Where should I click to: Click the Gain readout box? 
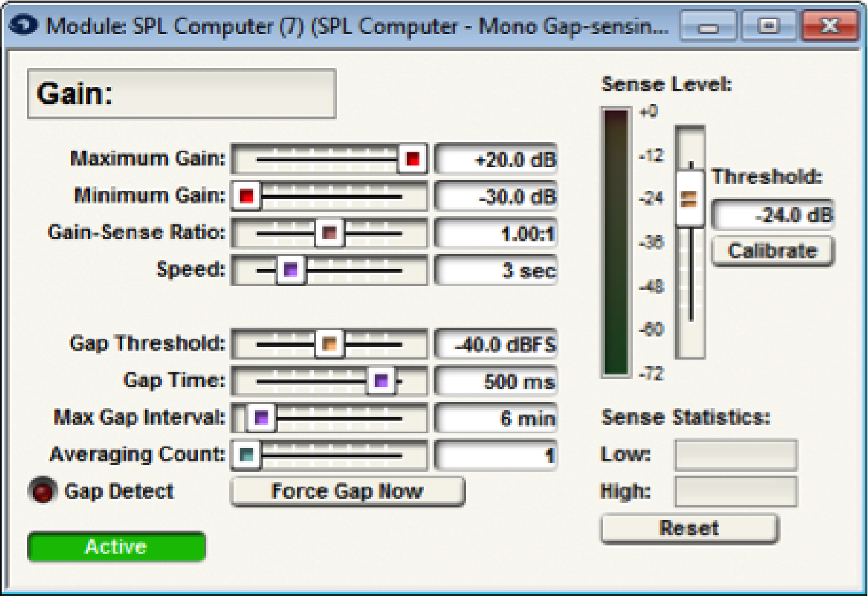pyautogui.click(x=181, y=93)
